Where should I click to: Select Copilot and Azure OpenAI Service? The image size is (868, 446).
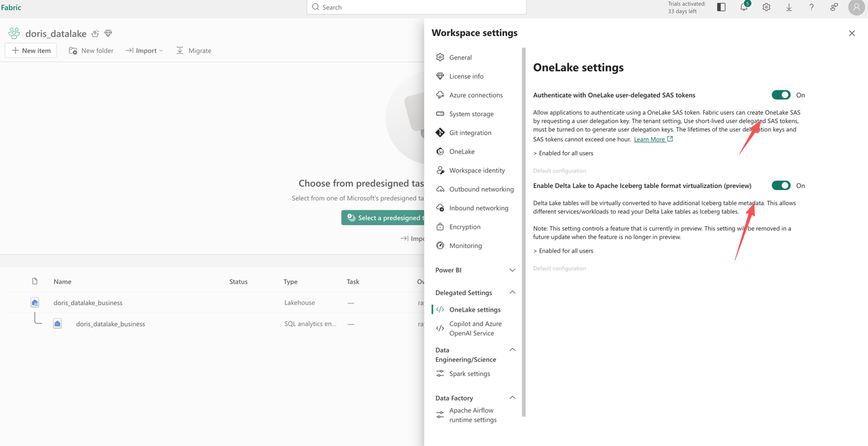tap(475, 328)
